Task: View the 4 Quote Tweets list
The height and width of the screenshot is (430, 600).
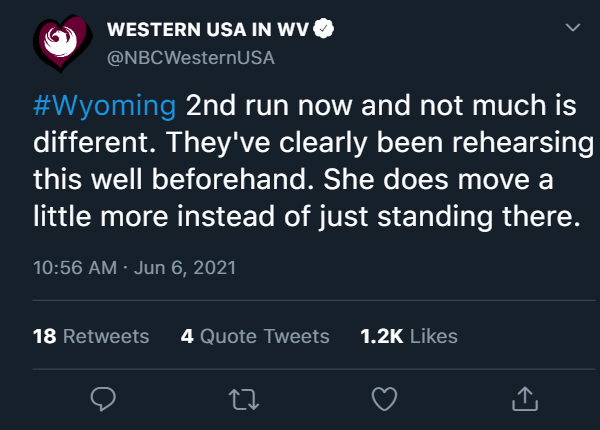Action: coord(255,336)
